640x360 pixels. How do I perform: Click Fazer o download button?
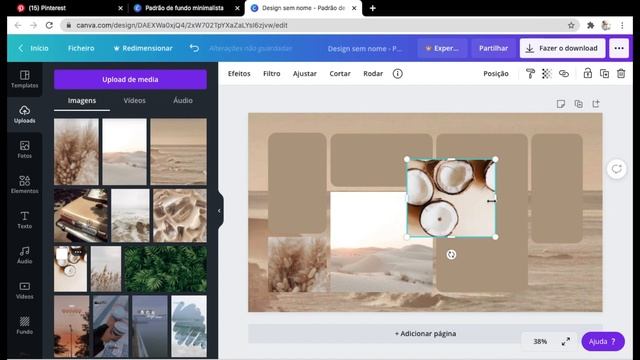coord(562,48)
